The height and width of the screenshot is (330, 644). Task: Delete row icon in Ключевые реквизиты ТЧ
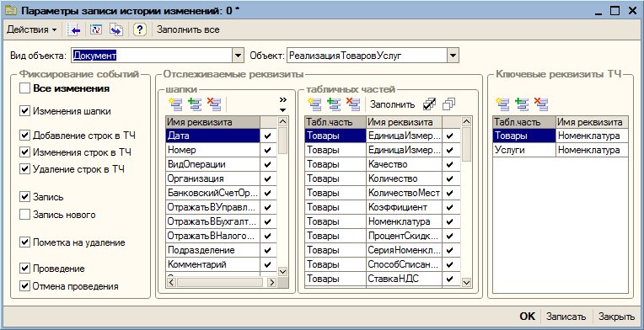(x=541, y=104)
